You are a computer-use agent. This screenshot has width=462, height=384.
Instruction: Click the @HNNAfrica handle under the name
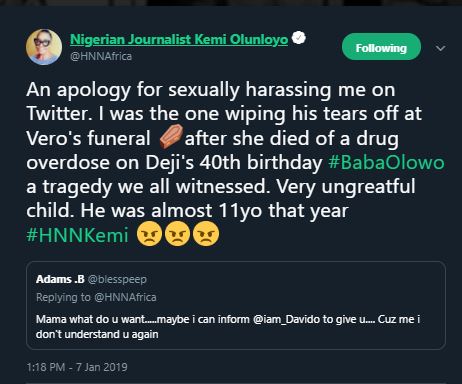coord(101,56)
